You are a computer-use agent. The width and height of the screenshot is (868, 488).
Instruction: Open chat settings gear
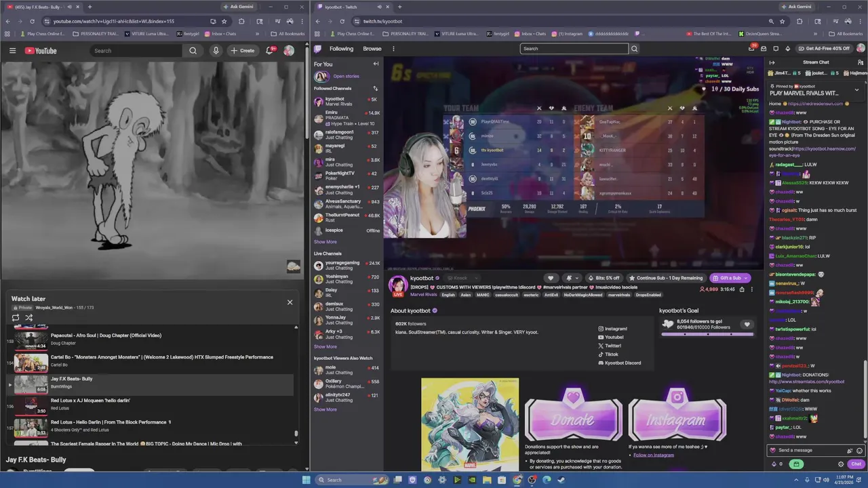click(x=841, y=464)
